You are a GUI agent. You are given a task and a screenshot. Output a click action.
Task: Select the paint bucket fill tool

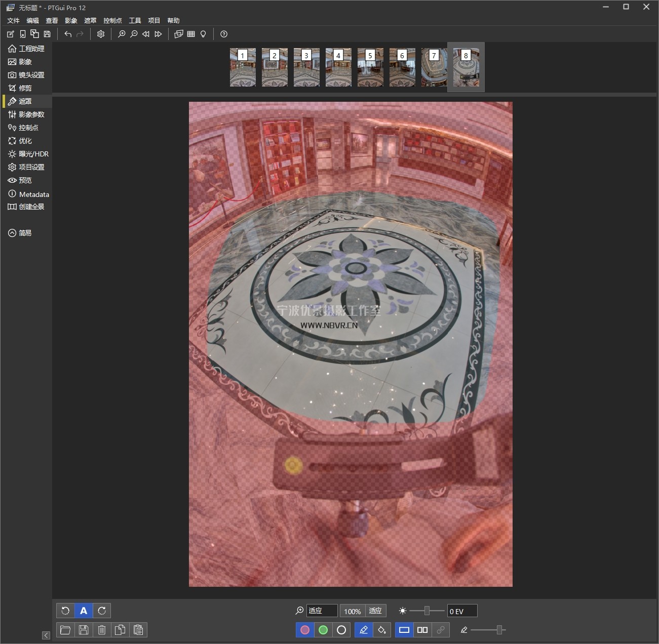pos(382,630)
